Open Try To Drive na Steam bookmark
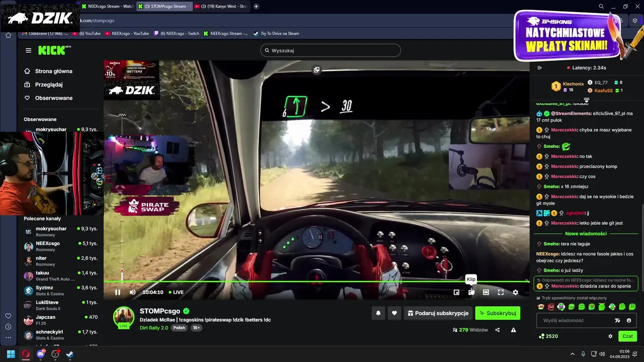This screenshot has width=644, height=362. pos(276,34)
